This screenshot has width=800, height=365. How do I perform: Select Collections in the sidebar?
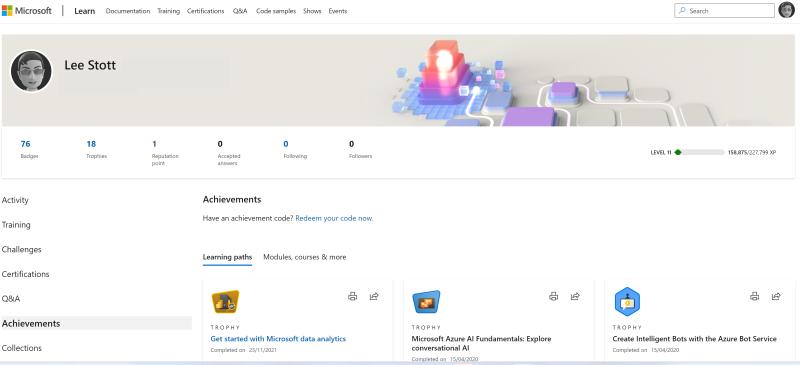tap(22, 348)
